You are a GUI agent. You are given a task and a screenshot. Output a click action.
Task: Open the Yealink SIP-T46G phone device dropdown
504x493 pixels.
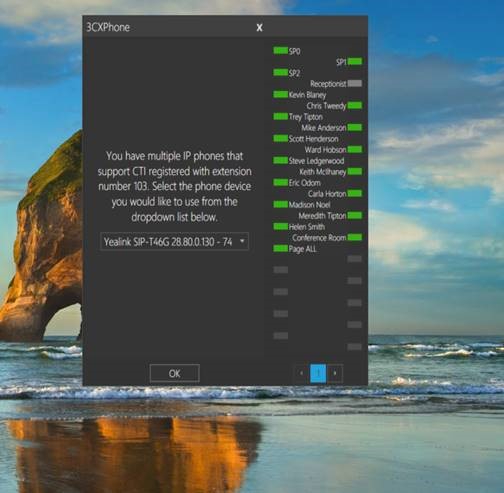174,241
